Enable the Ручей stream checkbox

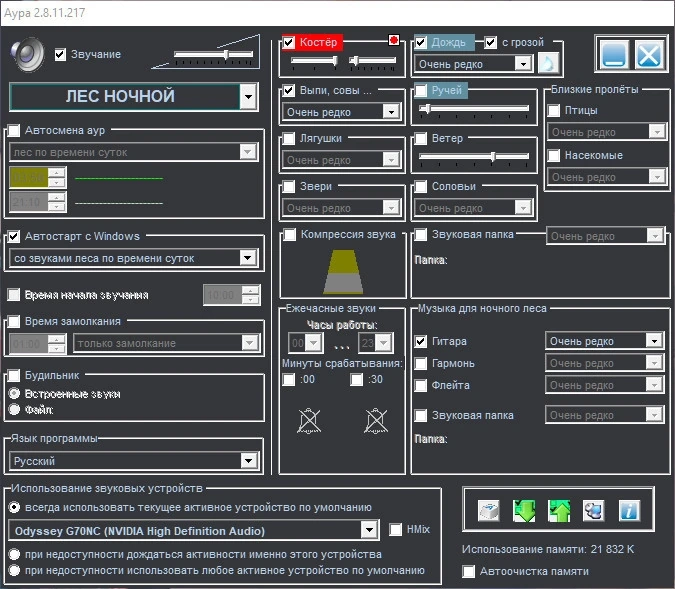click(x=421, y=90)
